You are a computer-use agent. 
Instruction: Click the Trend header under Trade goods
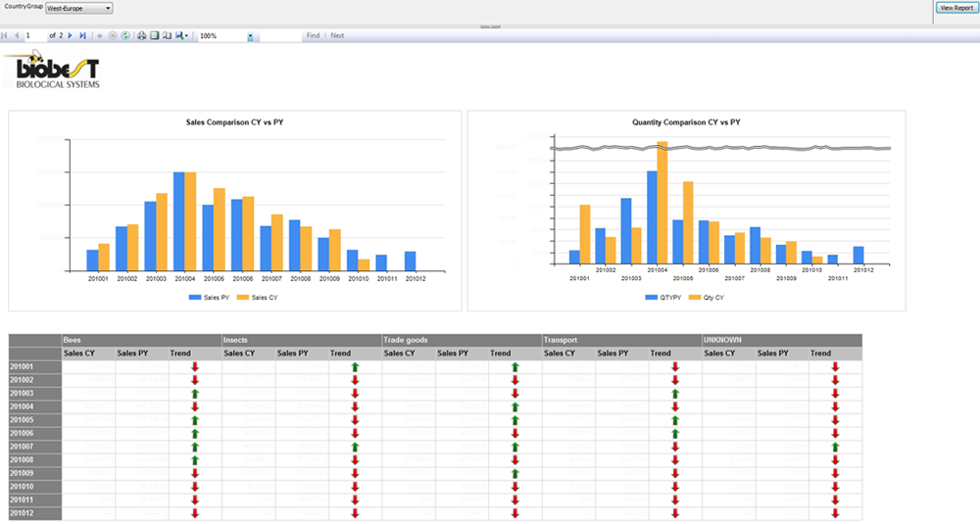click(x=515, y=354)
